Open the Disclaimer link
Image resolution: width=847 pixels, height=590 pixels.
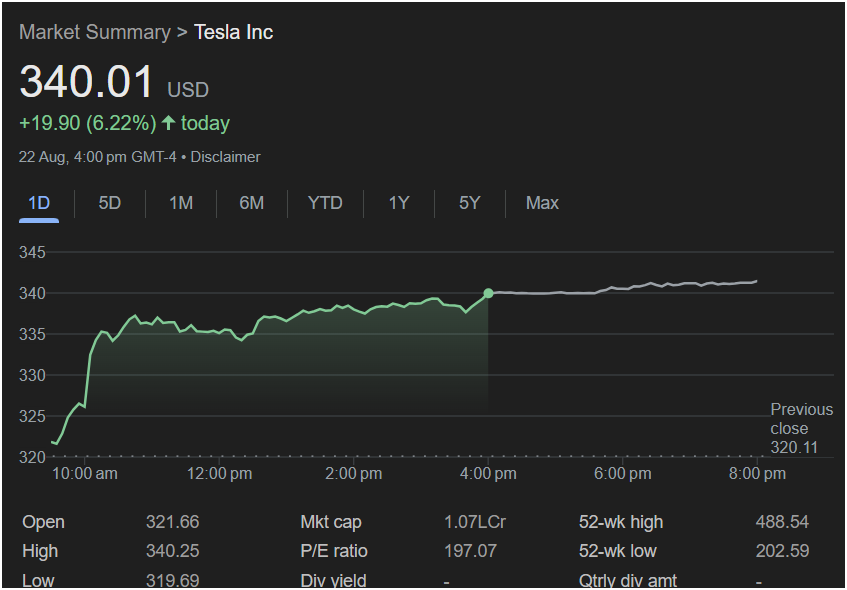tap(225, 157)
